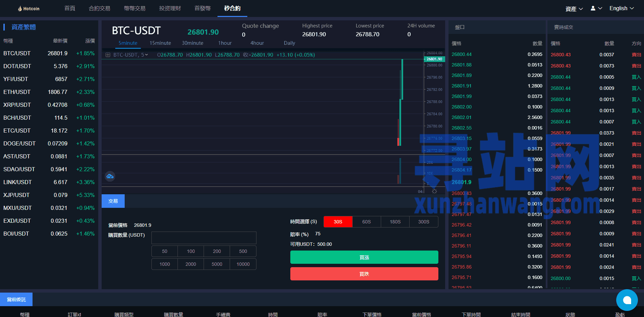Click the purchase amount input field
This screenshot has width=644, height=317.
(x=204, y=238)
